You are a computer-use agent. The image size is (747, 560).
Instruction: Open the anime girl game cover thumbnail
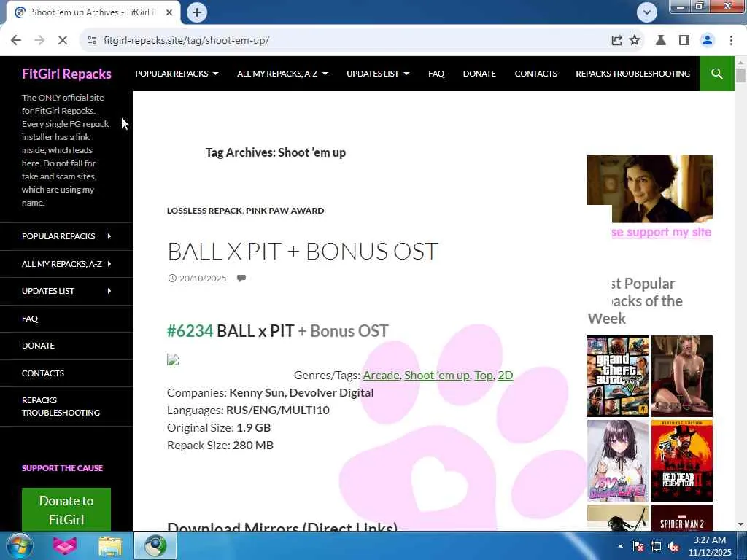(617, 461)
